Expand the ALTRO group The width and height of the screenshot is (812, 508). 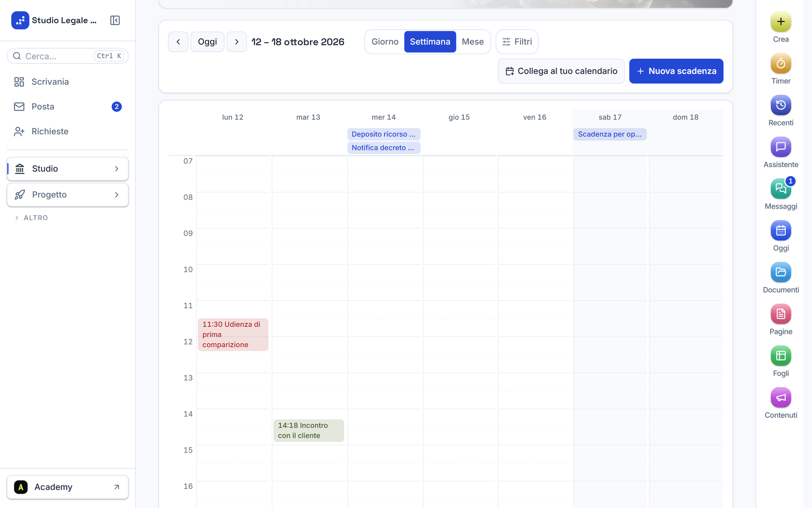click(31, 218)
